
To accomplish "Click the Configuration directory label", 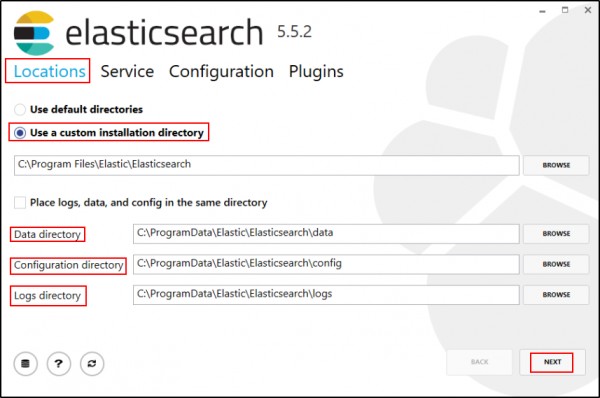I will coord(68,265).
